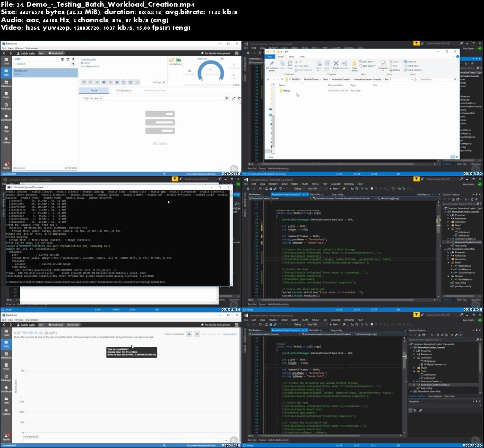Open Dash in the RenderJob1 Batch Labs sidebar
The height and width of the screenshot is (448, 484).
tap(6, 61)
